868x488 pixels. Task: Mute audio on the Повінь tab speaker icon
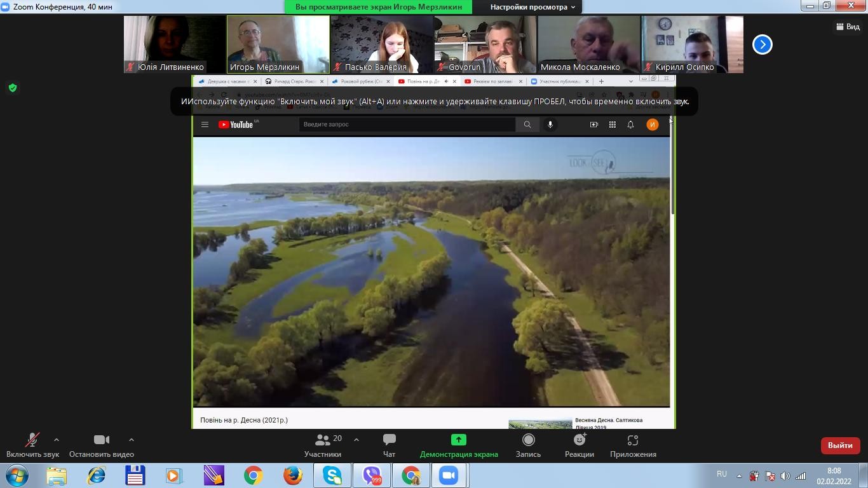(x=446, y=81)
